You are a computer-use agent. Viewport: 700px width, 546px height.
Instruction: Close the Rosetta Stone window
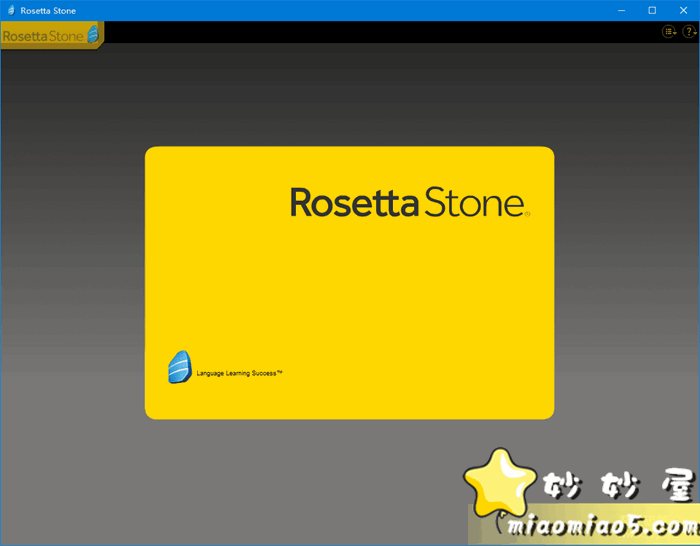tap(683, 10)
